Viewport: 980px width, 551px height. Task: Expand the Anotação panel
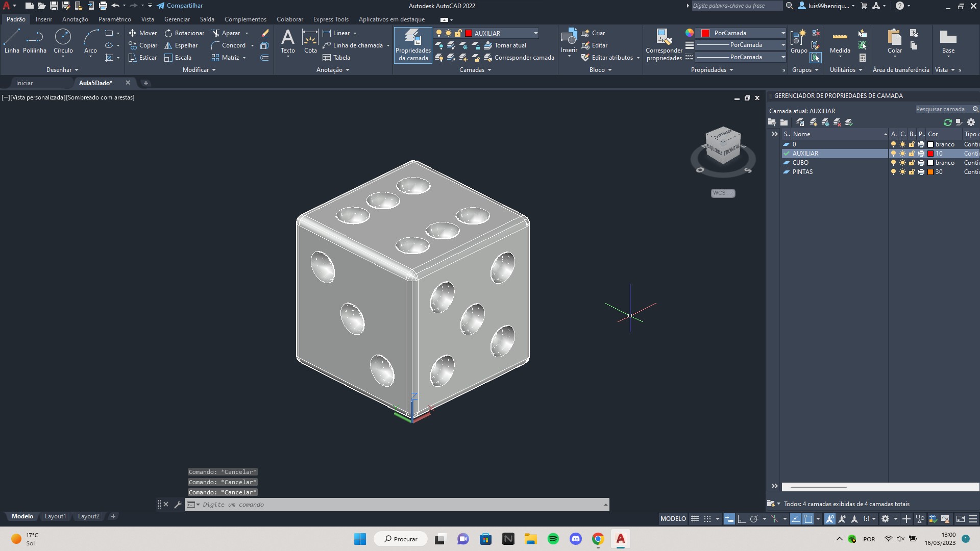tap(333, 70)
